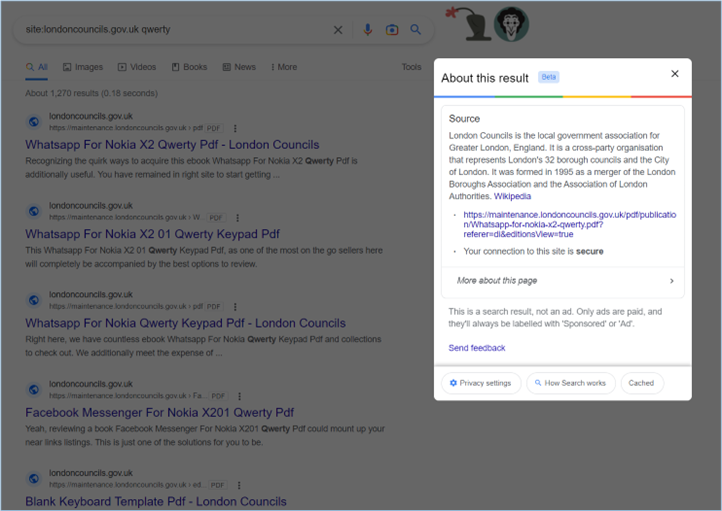Click the How Search works button
The image size is (722, 511).
(570, 383)
